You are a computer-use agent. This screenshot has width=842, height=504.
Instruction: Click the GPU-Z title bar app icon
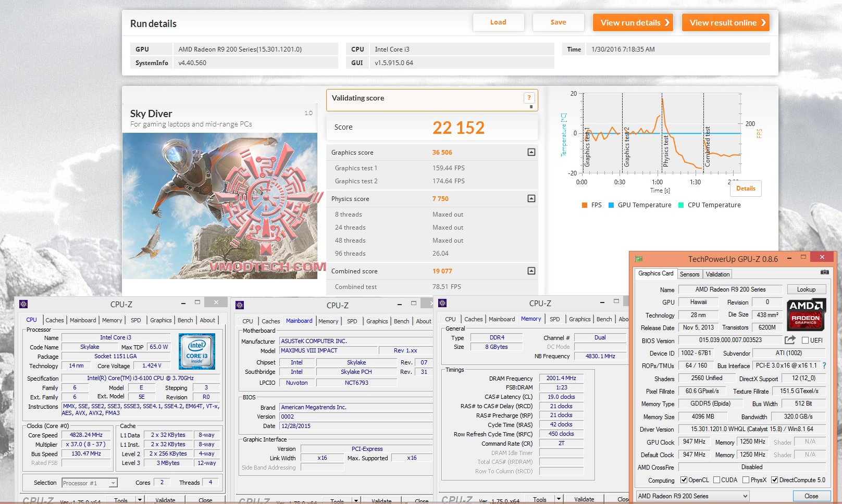coord(639,259)
